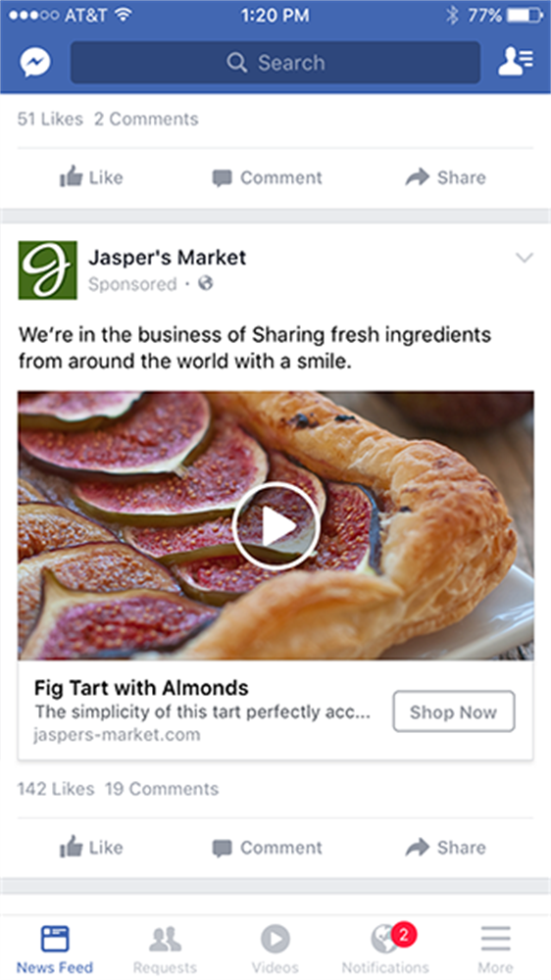Expand the post options chevron for Jasper's Market

(x=525, y=258)
